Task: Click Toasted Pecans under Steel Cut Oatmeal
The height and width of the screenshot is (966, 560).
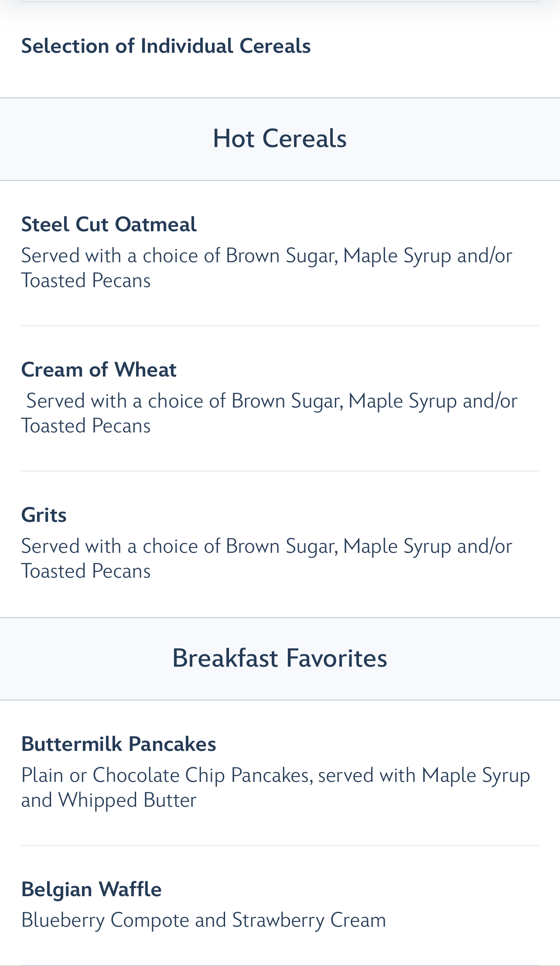Action: click(86, 280)
